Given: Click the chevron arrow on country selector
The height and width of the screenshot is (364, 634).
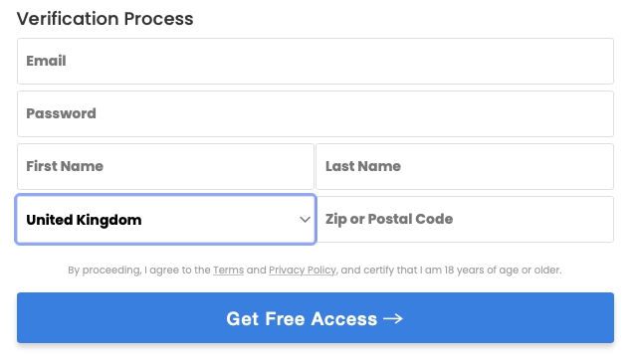Looking at the screenshot, I should [305, 220].
